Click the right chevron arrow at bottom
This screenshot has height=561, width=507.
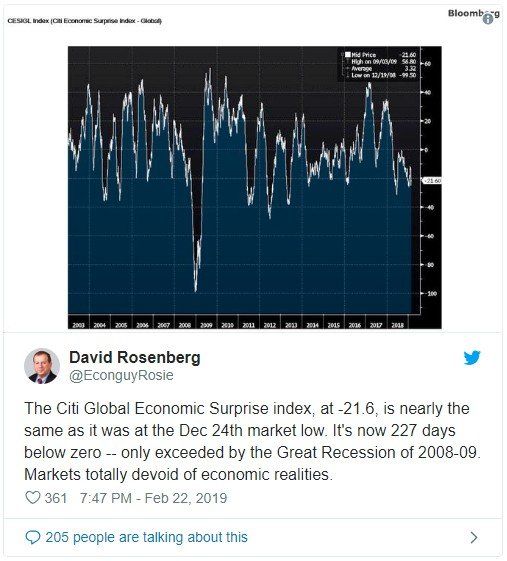point(474,537)
